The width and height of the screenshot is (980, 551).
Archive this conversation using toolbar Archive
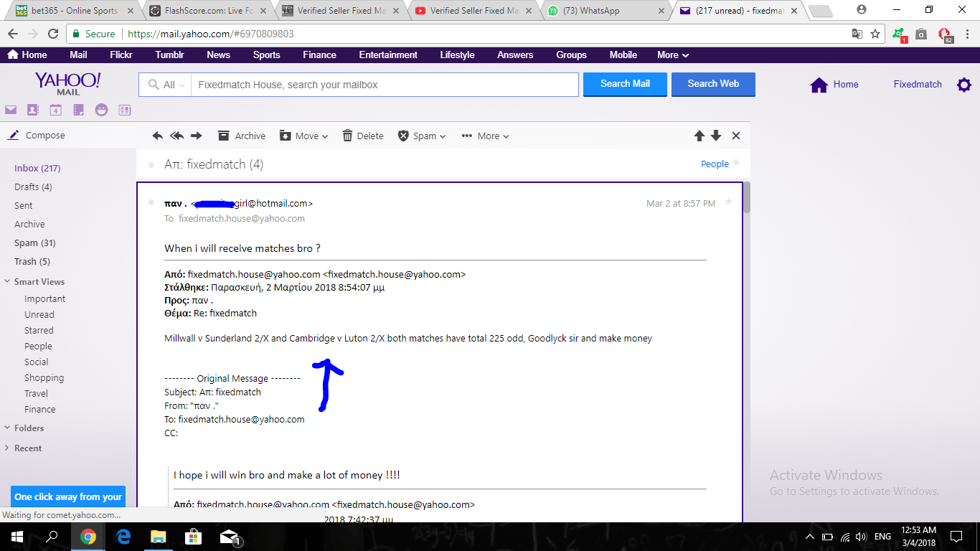coord(242,136)
